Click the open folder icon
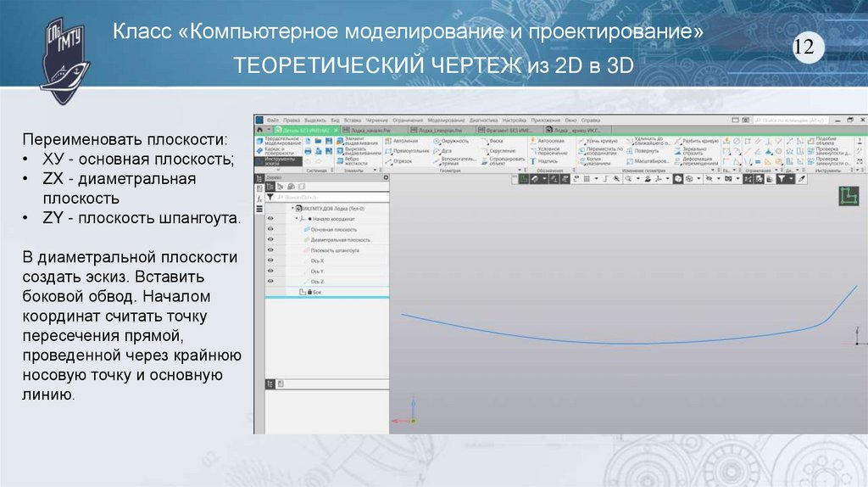The height and width of the screenshot is (487, 868). pos(319,141)
